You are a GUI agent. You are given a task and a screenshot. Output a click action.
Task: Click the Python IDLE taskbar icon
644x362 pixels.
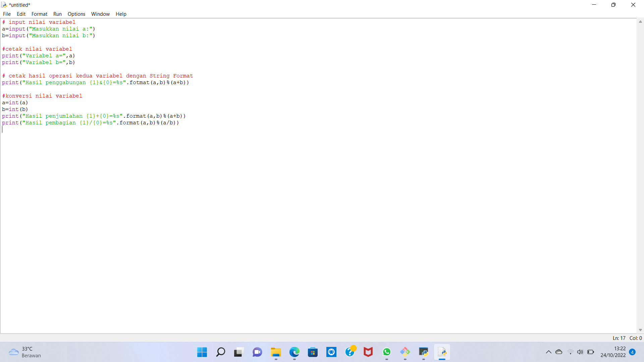(x=442, y=352)
